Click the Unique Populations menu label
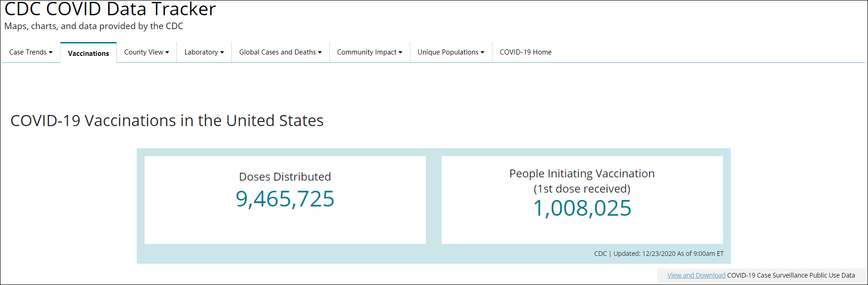 tap(448, 52)
